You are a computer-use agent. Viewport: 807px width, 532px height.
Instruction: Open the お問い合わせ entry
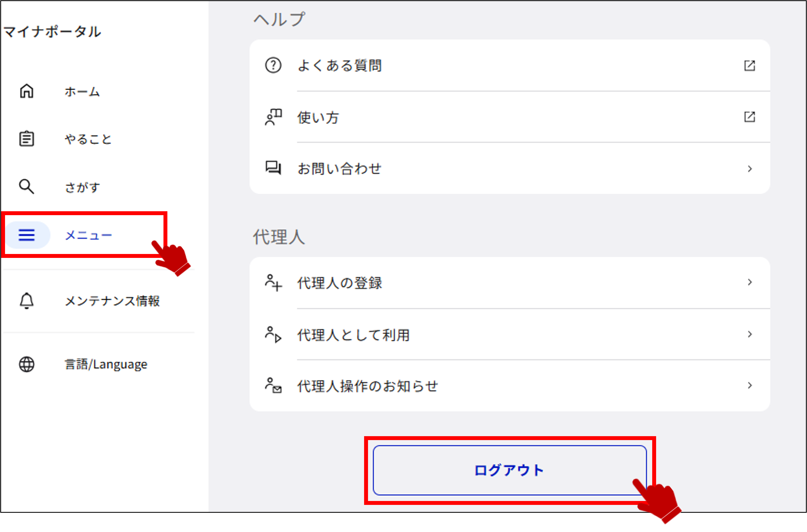(509, 169)
